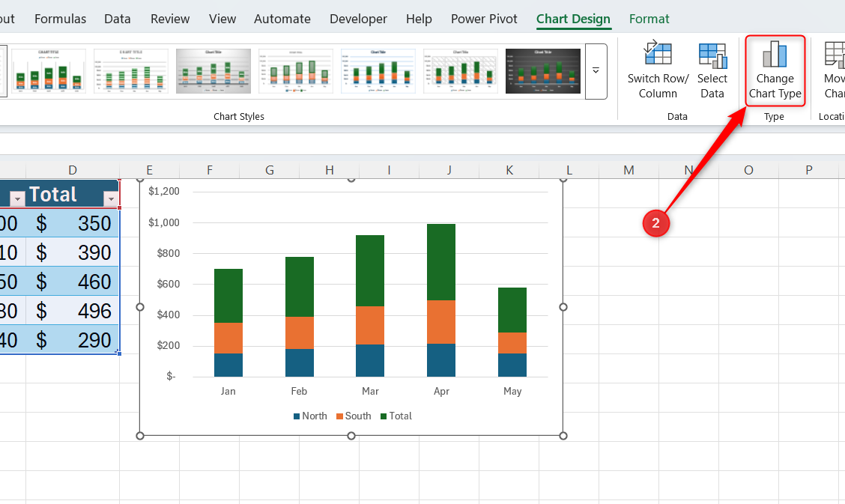Image resolution: width=845 pixels, height=504 pixels.
Task: Select column M header
Action: coord(629,170)
